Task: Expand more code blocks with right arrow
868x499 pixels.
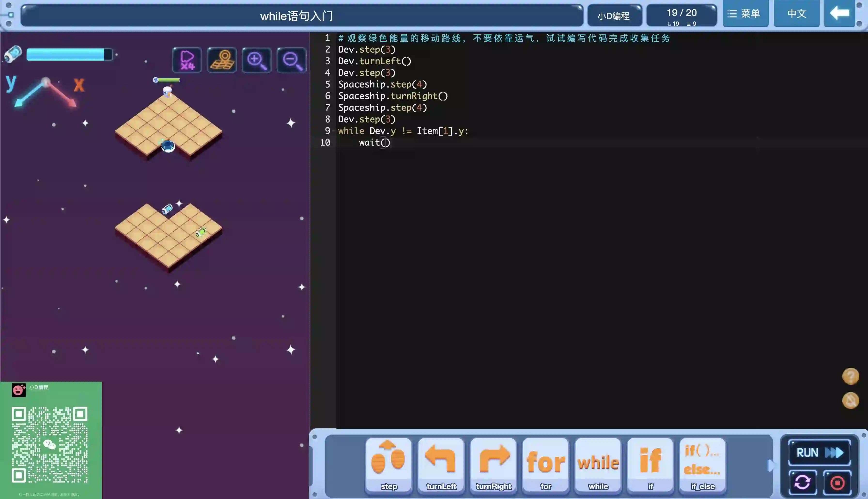Action: [771, 465]
